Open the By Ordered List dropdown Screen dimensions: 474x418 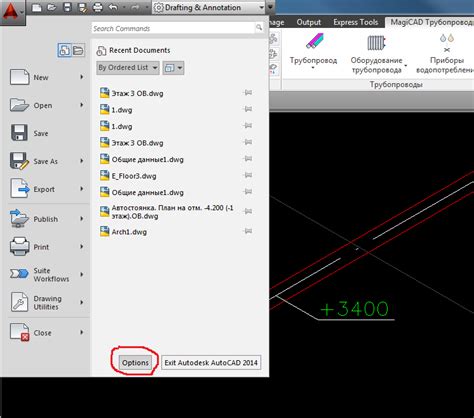click(128, 68)
